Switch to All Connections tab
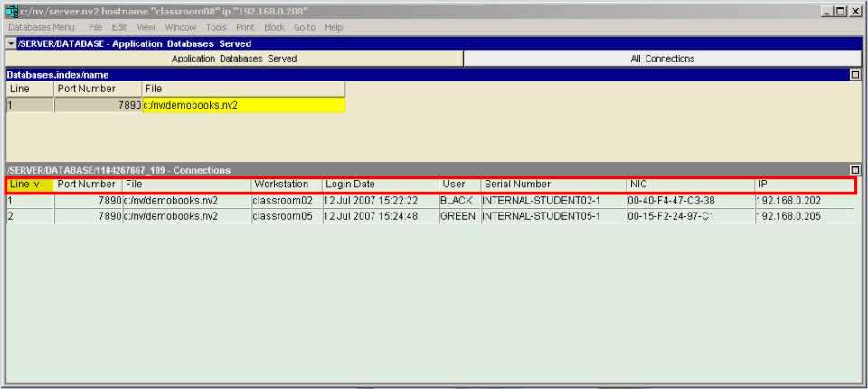The width and height of the screenshot is (868, 389). (662, 59)
